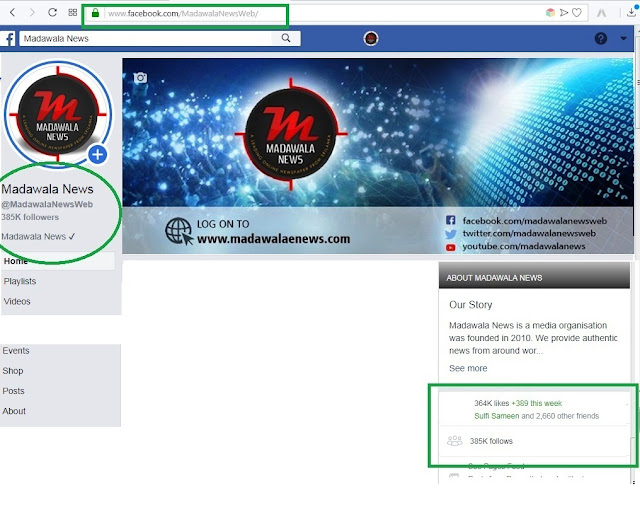Open the Videos sidebar item
The width and height of the screenshot is (640, 517).
tap(17, 301)
